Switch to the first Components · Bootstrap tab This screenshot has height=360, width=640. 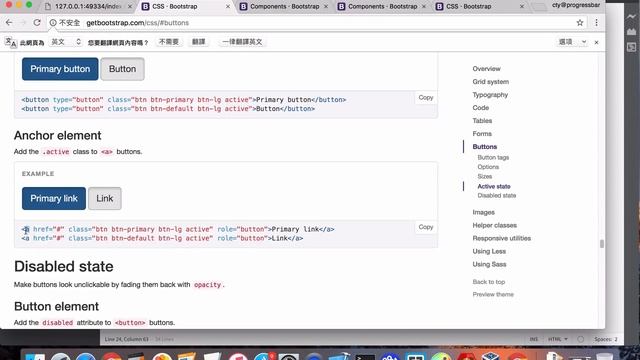click(283, 7)
